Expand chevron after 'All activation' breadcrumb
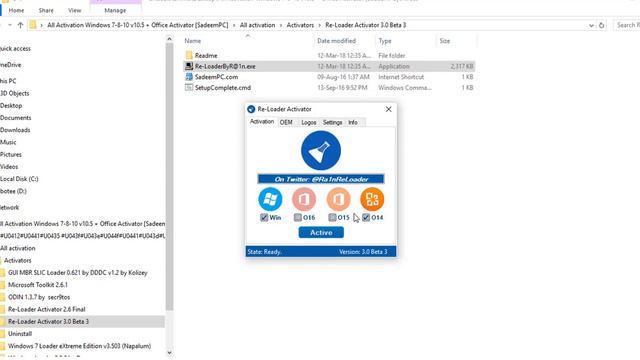The height and width of the screenshot is (360, 640). point(280,25)
